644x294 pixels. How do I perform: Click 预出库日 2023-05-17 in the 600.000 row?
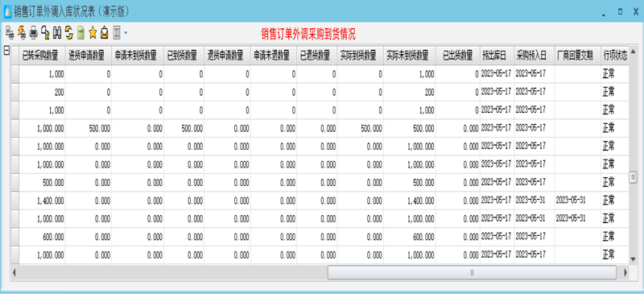[x=496, y=237]
